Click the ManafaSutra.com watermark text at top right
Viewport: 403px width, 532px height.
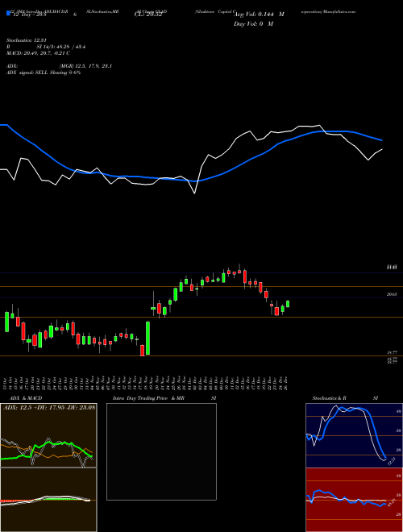click(x=339, y=11)
